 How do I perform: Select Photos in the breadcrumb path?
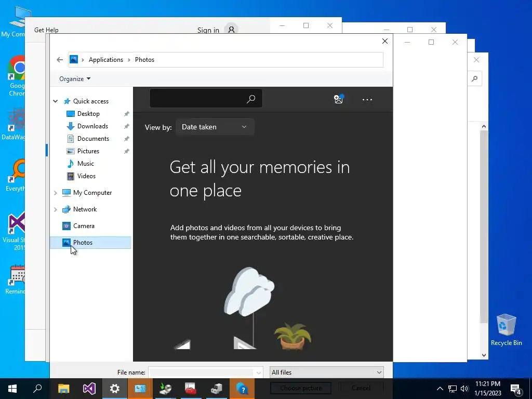point(144,60)
